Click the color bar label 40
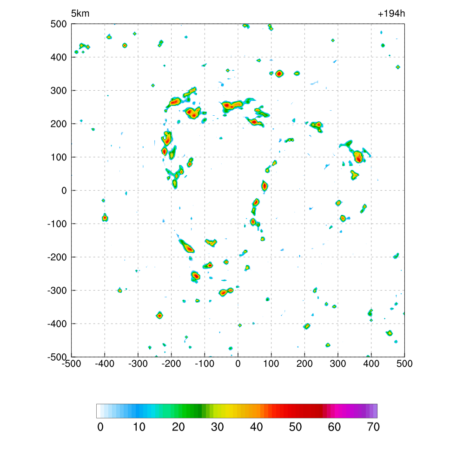 coord(256,427)
